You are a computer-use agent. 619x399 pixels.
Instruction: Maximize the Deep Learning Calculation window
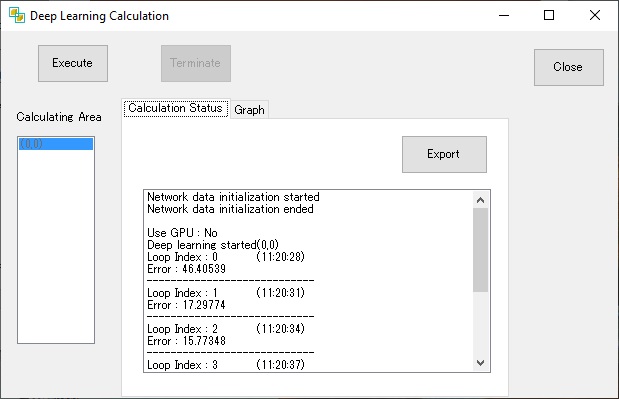coord(549,15)
